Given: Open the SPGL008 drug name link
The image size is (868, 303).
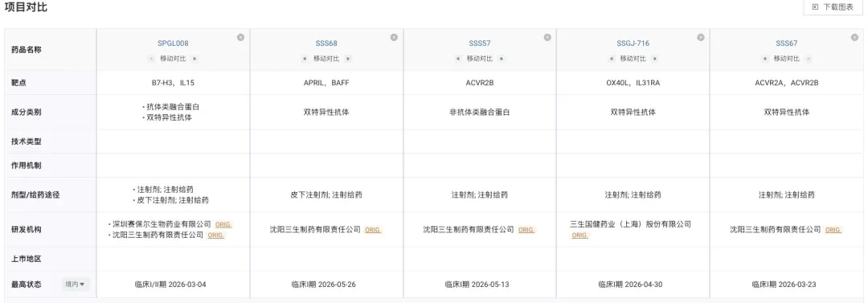Looking at the screenshot, I should [173, 43].
